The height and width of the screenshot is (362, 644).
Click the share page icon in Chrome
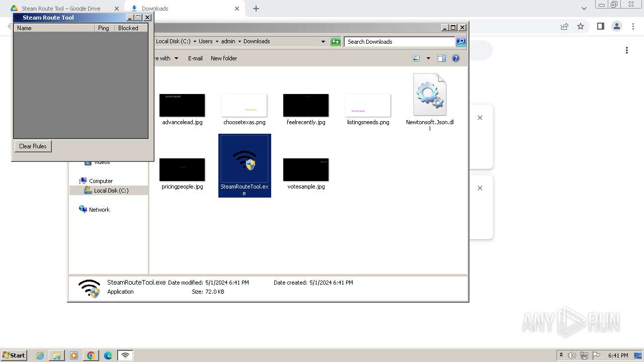(x=565, y=26)
